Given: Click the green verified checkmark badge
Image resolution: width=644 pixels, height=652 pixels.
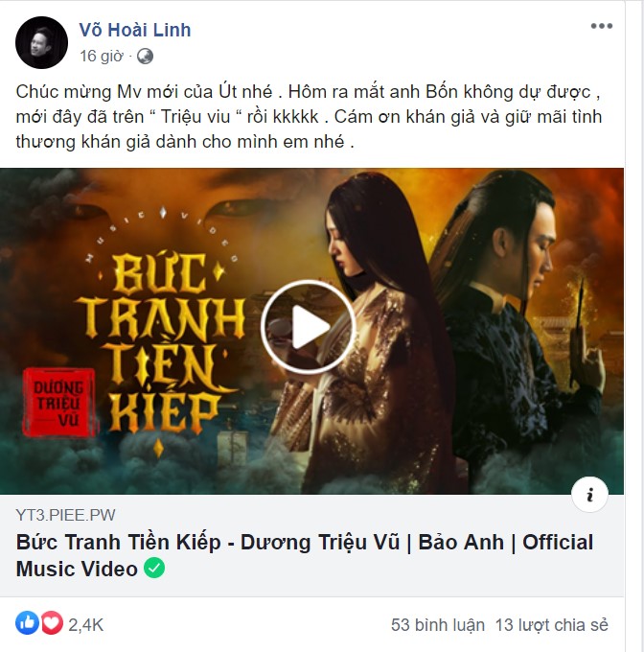Looking at the screenshot, I should click(x=154, y=568).
